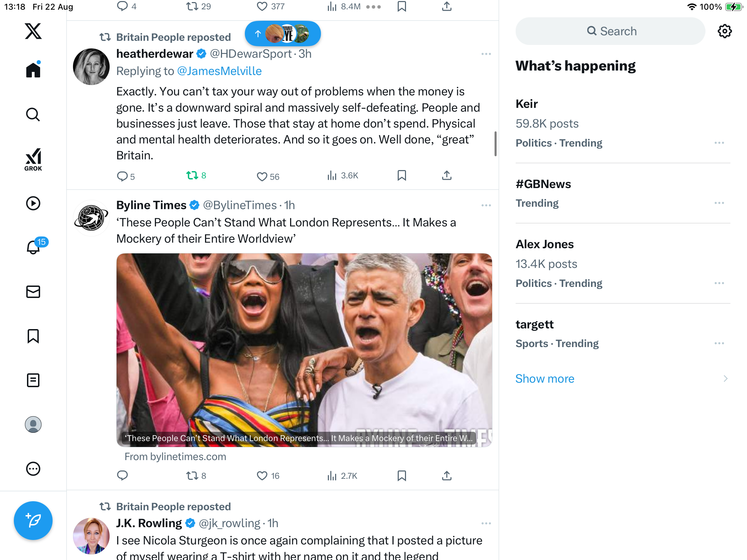Go to the Home feed
The width and height of the screenshot is (747, 560).
pos(33,70)
